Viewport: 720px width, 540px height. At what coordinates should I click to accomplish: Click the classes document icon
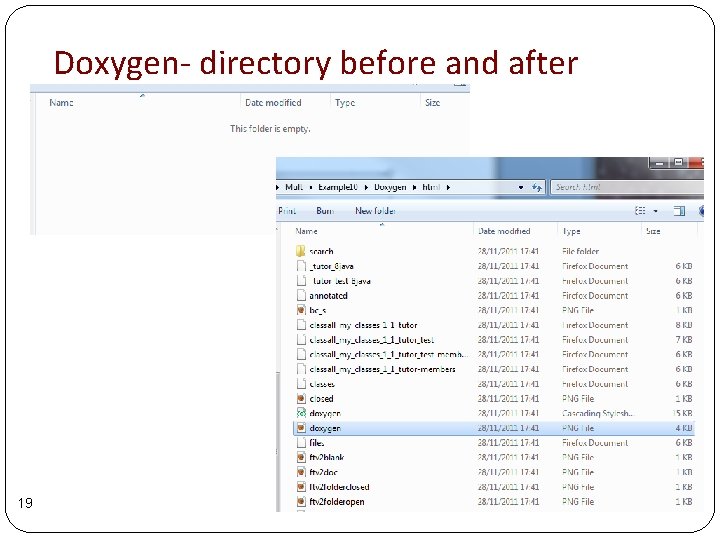(x=301, y=384)
